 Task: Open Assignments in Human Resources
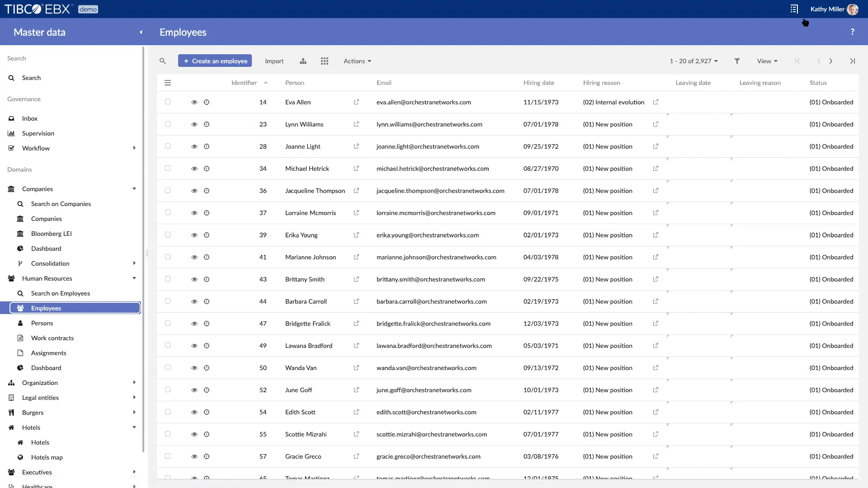tap(48, 353)
